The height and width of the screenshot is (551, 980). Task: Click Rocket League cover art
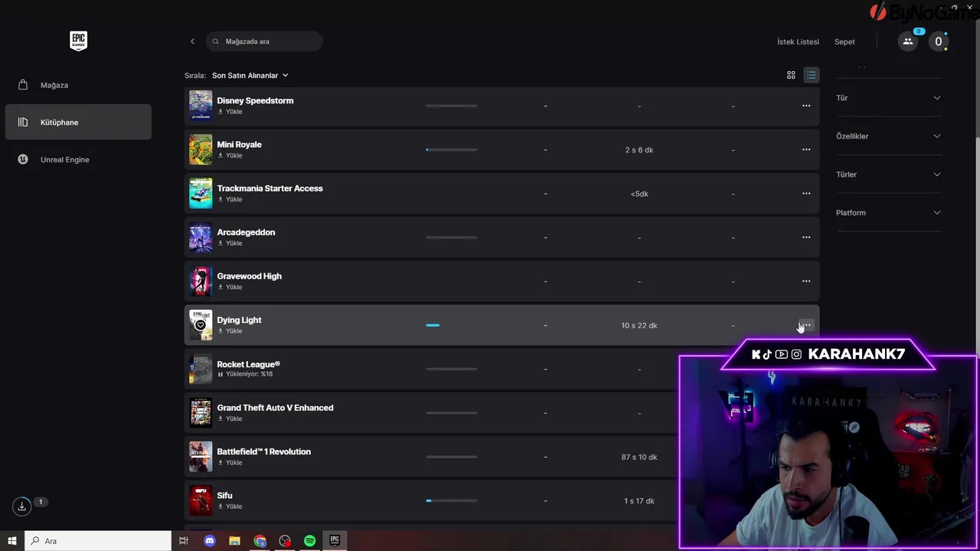click(201, 369)
